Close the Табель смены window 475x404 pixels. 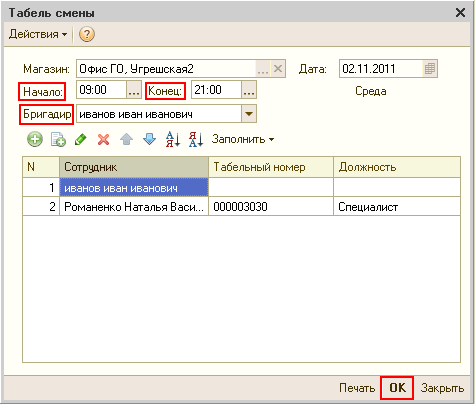460,13
